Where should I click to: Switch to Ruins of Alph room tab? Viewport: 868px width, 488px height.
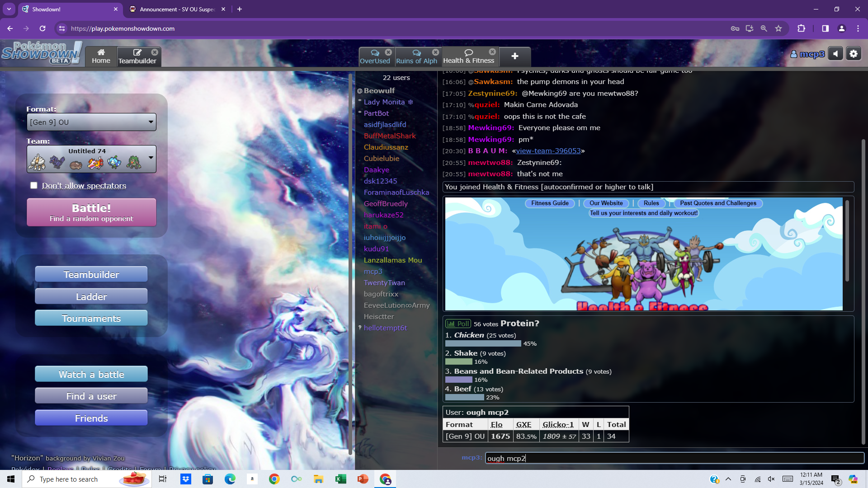[416, 56]
